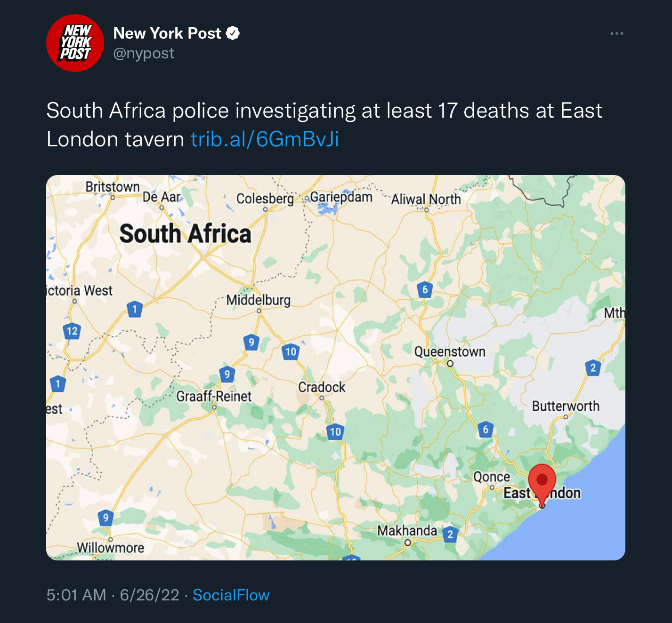Click the New York Post profile avatar
Screen dimensions: 672x623
click(x=75, y=43)
